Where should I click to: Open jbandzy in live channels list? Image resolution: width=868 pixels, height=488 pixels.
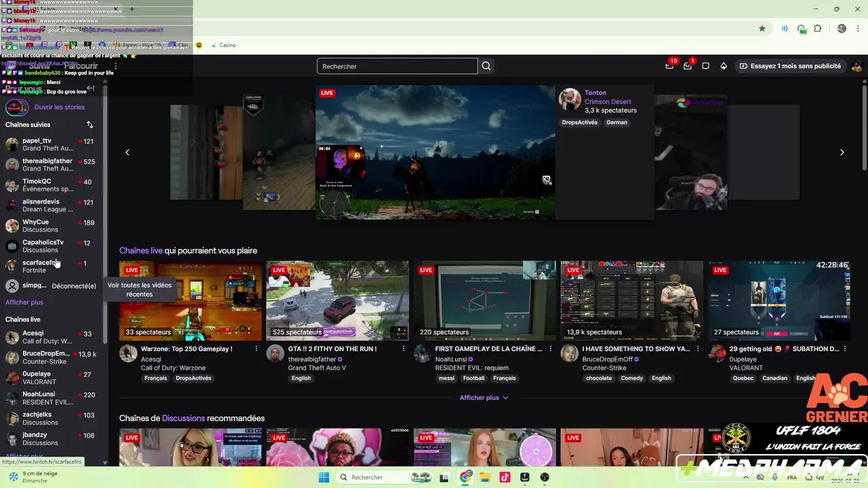coord(52,439)
